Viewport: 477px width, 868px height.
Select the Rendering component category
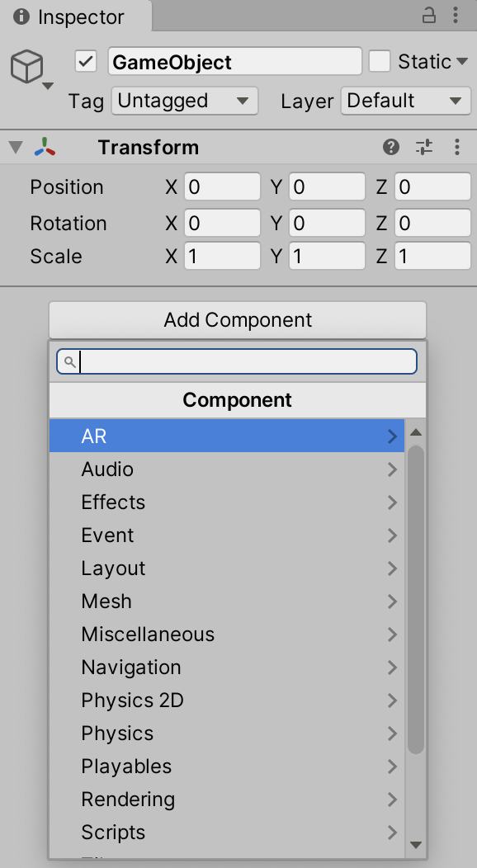click(x=227, y=800)
